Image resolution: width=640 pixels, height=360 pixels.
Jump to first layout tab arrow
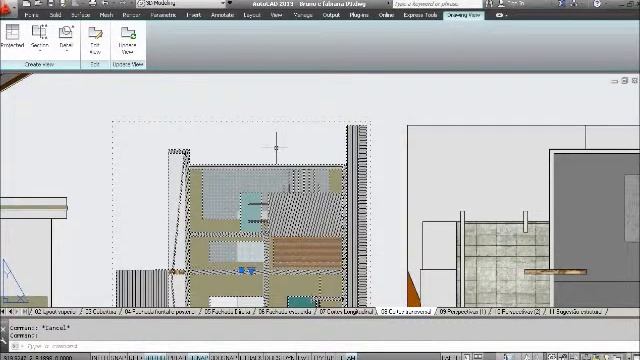3,312
